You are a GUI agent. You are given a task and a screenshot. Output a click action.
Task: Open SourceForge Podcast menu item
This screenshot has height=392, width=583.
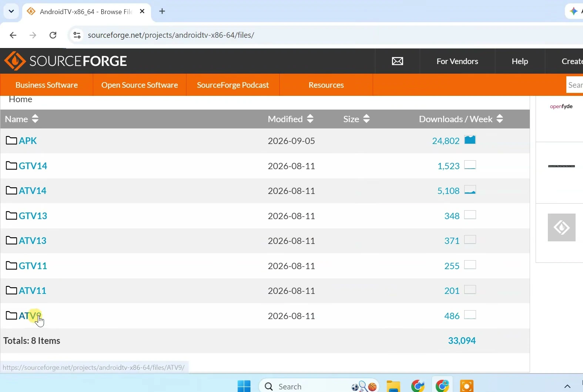(233, 85)
